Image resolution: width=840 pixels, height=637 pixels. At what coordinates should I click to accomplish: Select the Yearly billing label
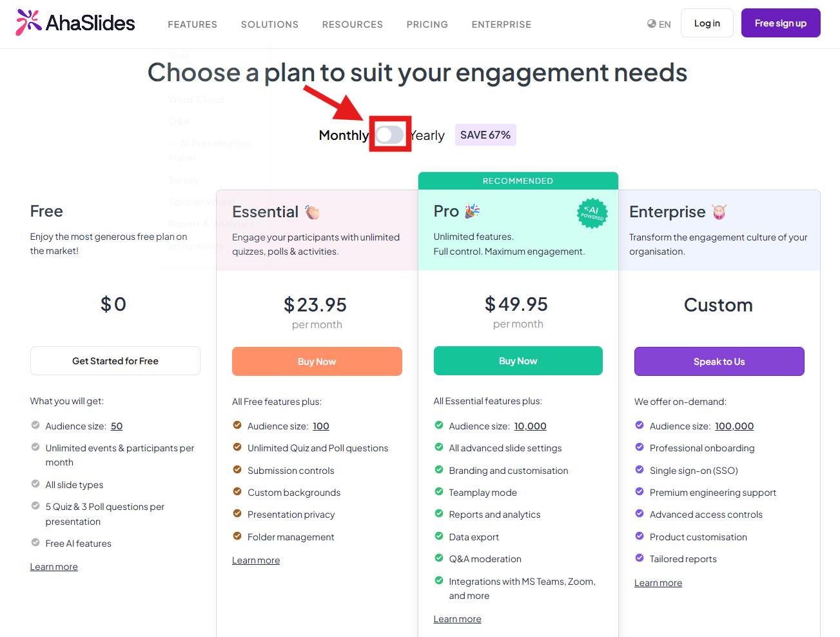point(427,135)
